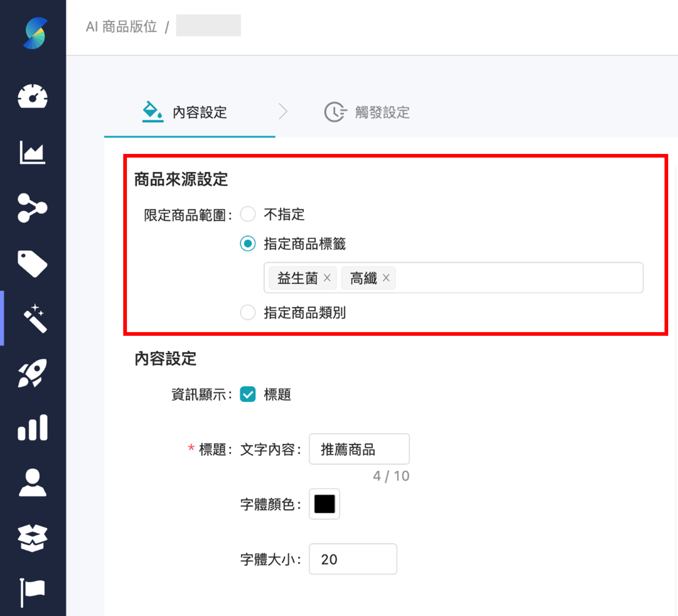Switch to the 觸發設定 tab
This screenshot has height=616, width=678.
point(382,112)
